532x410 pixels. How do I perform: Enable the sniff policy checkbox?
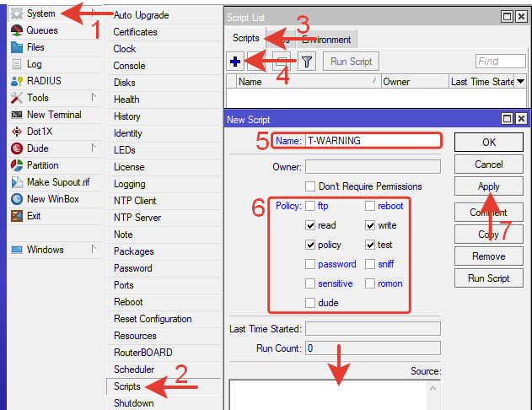[x=370, y=264]
